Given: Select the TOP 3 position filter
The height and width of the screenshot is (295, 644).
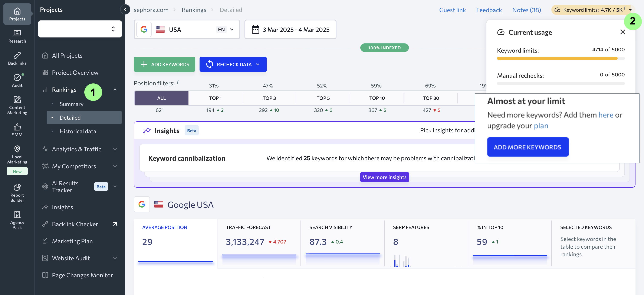Looking at the screenshot, I should point(269,98).
